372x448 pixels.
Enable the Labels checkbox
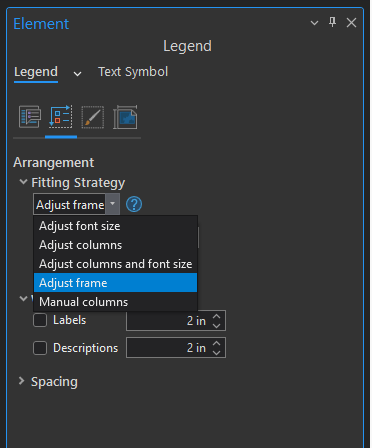coord(40,320)
